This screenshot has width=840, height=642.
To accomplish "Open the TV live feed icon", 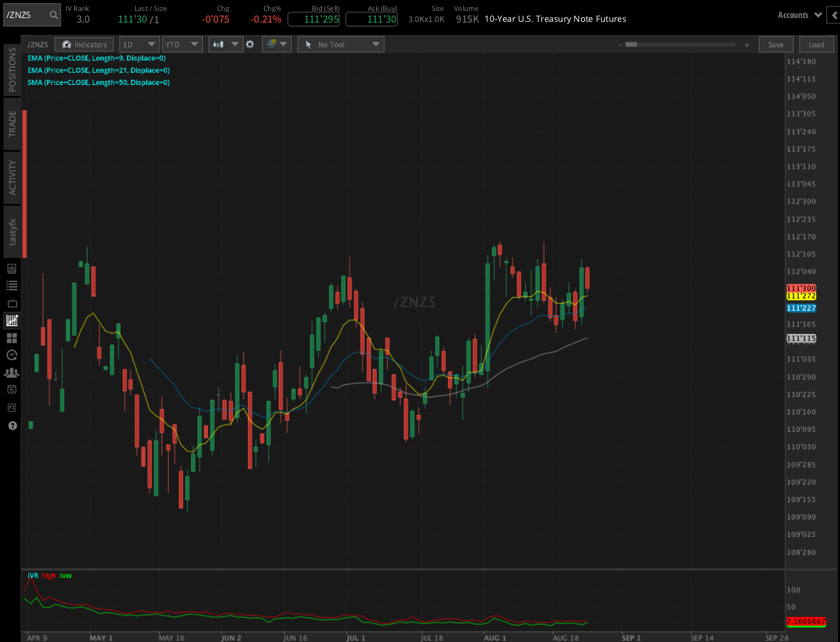I will pyautogui.click(x=12, y=303).
